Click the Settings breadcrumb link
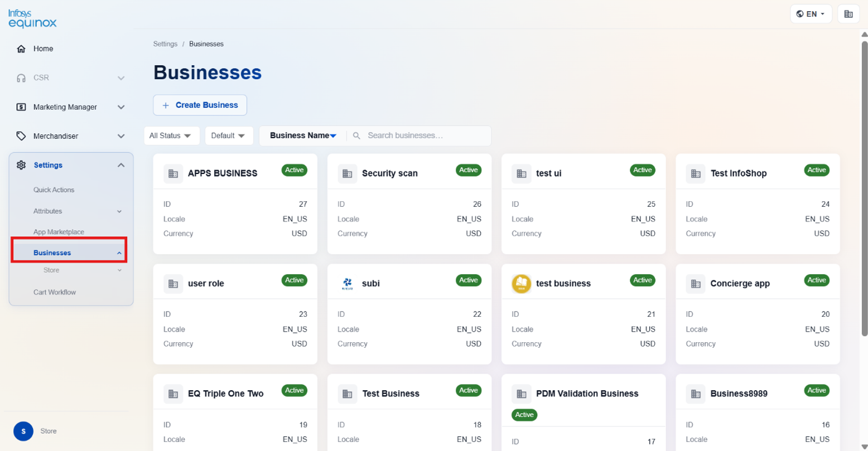Viewport: 868px width, 451px height. click(x=165, y=44)
